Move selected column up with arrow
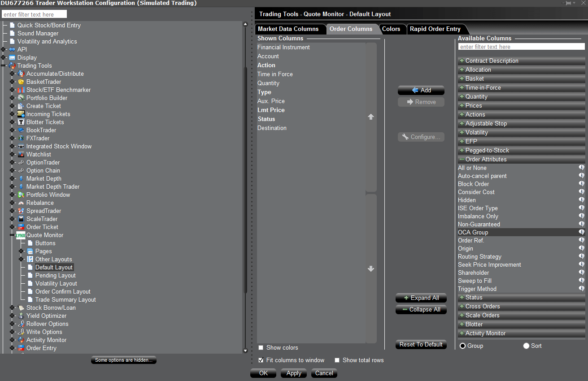Viewport: 588px width, 381px height. tap(370, 117)
